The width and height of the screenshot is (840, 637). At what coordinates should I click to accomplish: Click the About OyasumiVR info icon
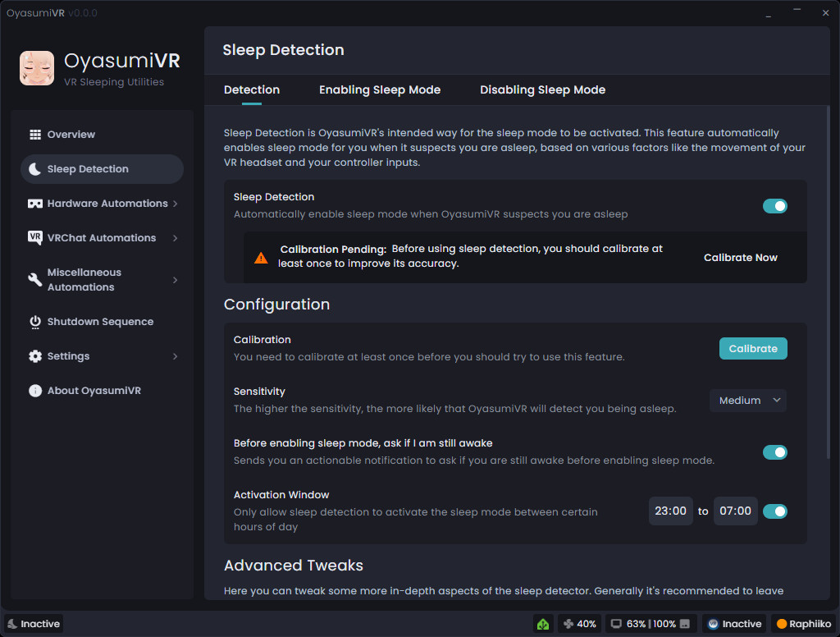click(34, 391)
